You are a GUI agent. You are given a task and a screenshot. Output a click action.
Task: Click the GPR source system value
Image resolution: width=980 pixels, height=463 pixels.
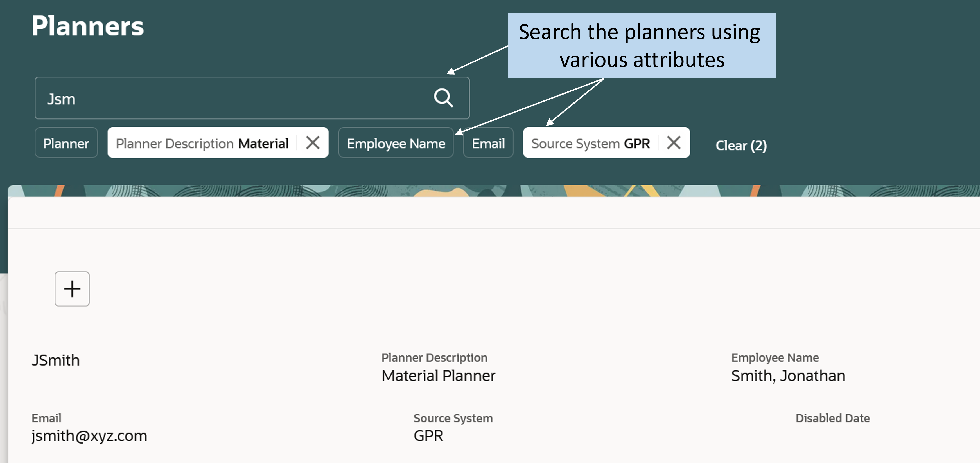[x=428, y=436]
